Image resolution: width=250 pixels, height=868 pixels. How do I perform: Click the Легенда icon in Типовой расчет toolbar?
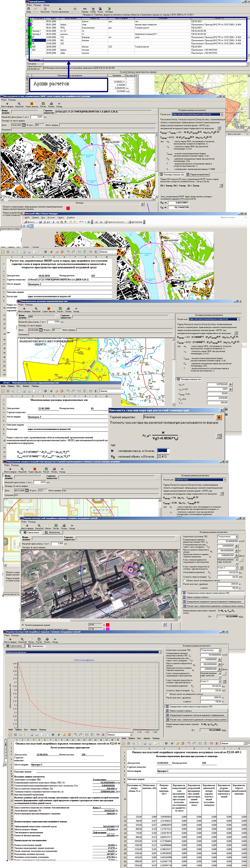point(109,9)
